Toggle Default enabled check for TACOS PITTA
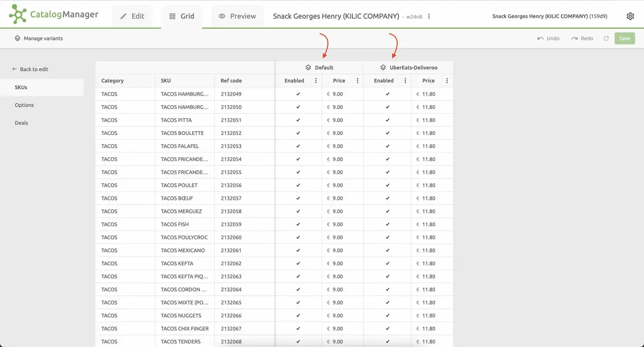Image resolution: width=644 pixels, height=347 pixels. (x=298, y=120)
